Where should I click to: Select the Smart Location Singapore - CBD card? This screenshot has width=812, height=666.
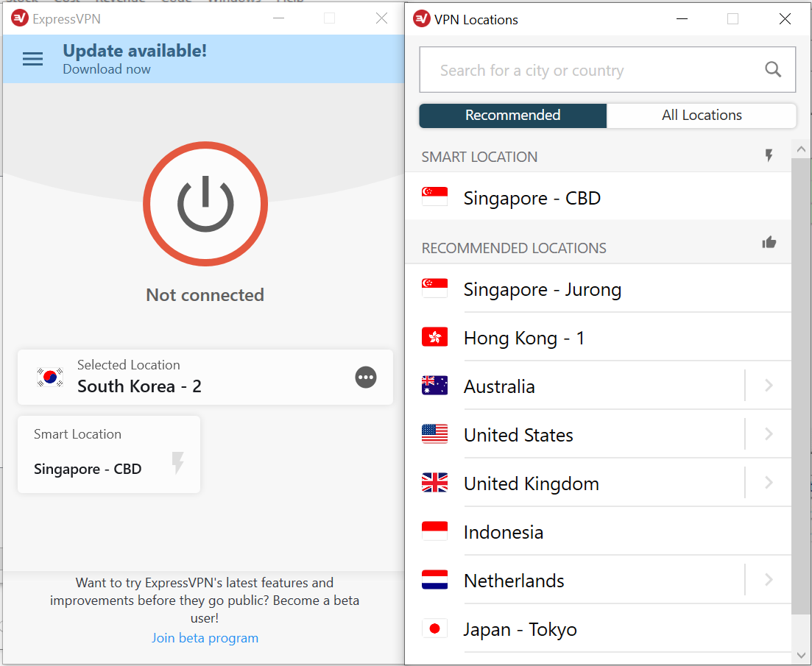[x=109, y=454]
